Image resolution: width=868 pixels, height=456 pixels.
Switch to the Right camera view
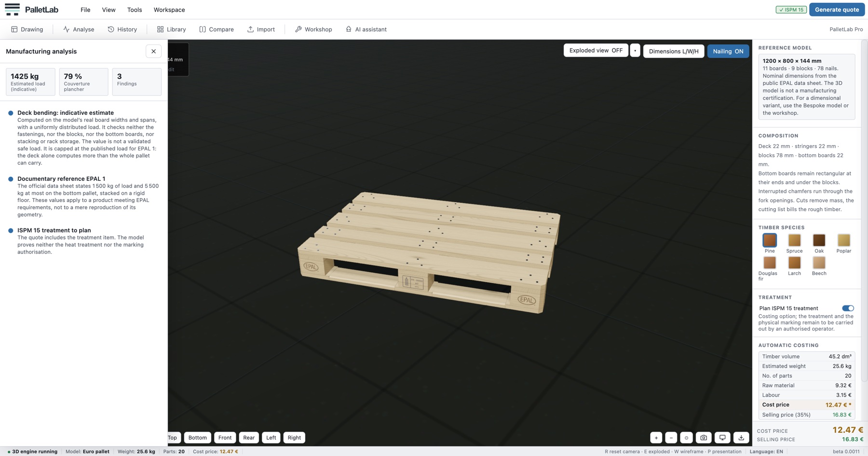[x=294, y=438]
